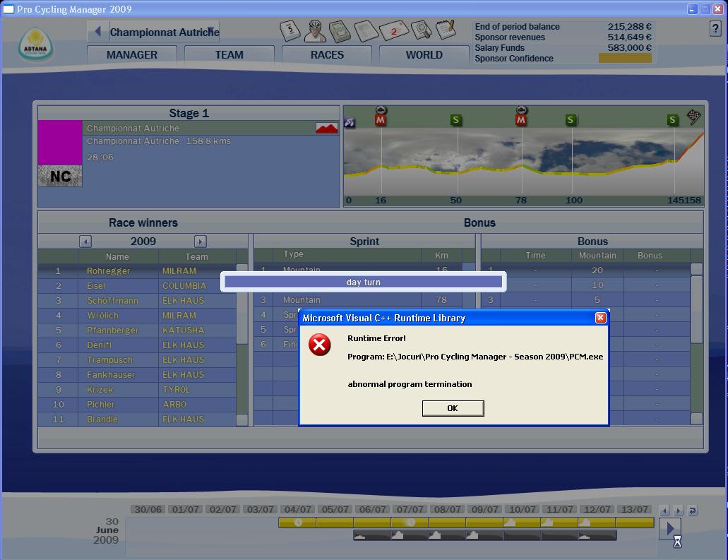Open the notepad with pencil icon
Screen dimensions: 728x560
446,30
